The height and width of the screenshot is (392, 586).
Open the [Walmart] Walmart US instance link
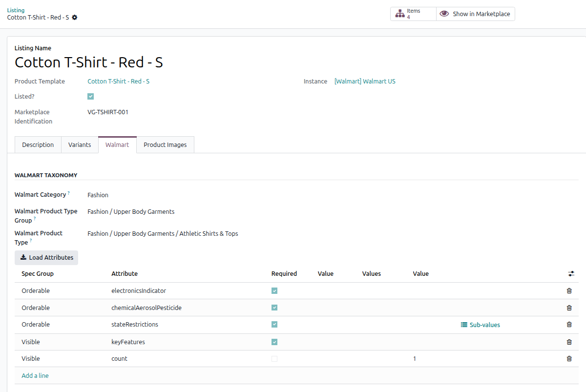pos(365,82)
